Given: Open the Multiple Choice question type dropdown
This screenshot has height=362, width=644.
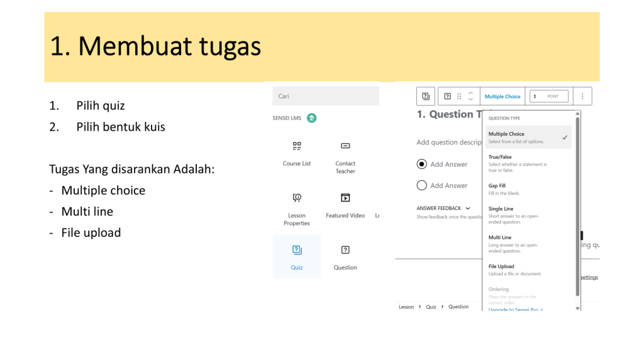Looking at the screenshot, I should (x=502, y=96).
